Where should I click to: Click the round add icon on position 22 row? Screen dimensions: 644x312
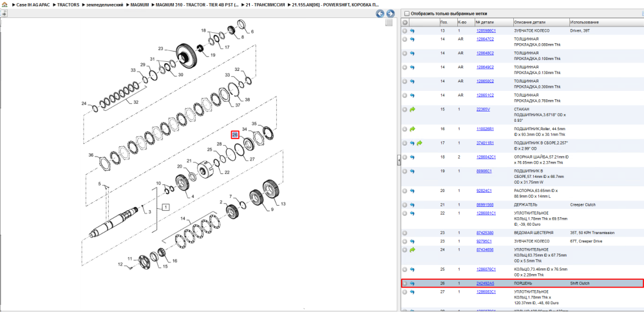point(405,213)
